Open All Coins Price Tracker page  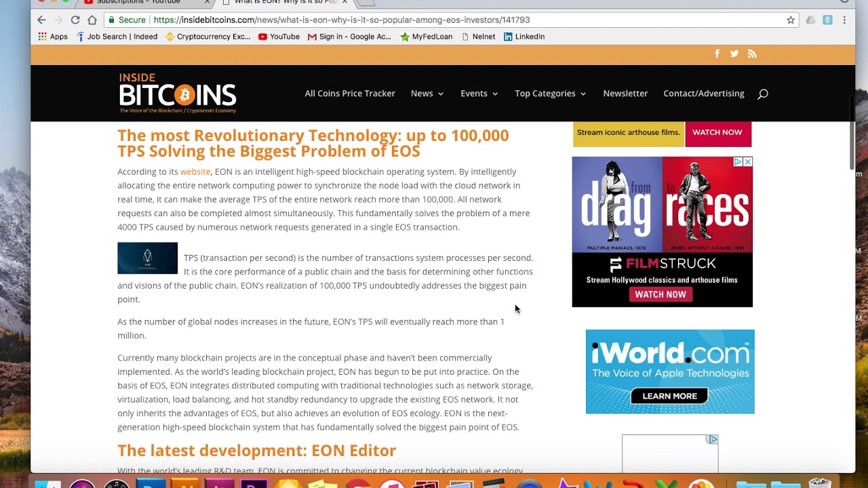click(350, 94)
